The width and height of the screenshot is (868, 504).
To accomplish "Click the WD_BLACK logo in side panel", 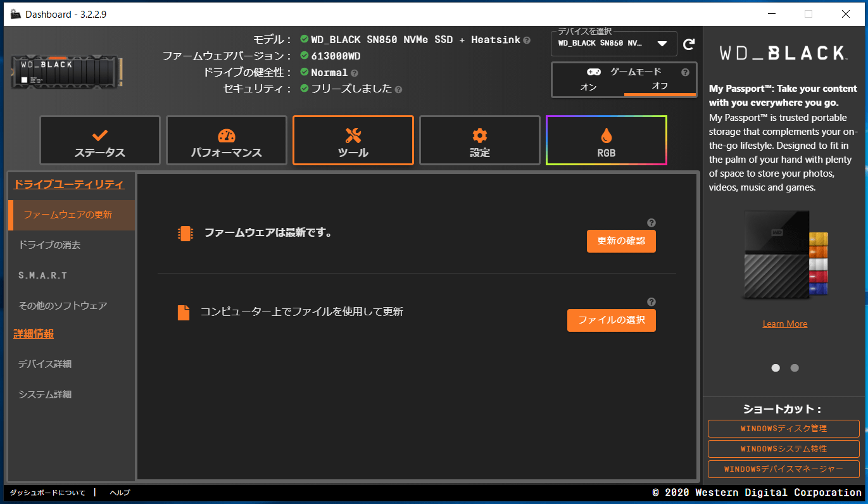I will tap(783, 53).
